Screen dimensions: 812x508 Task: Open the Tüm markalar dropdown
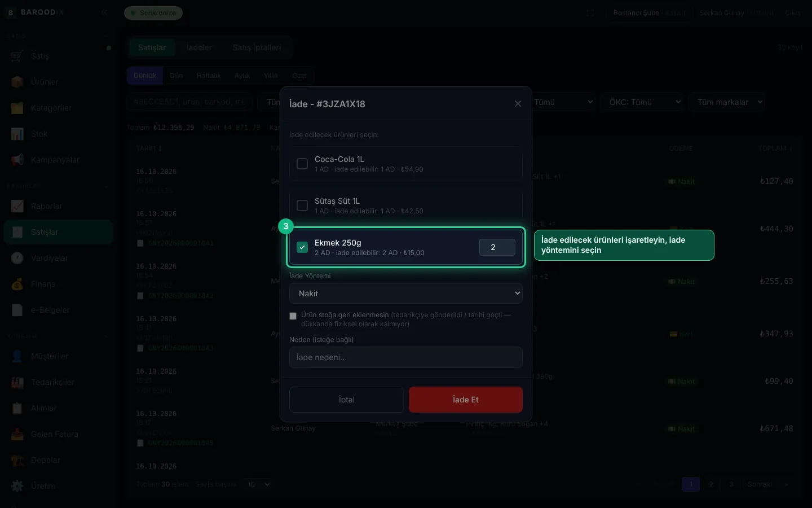tap(727, 102)
